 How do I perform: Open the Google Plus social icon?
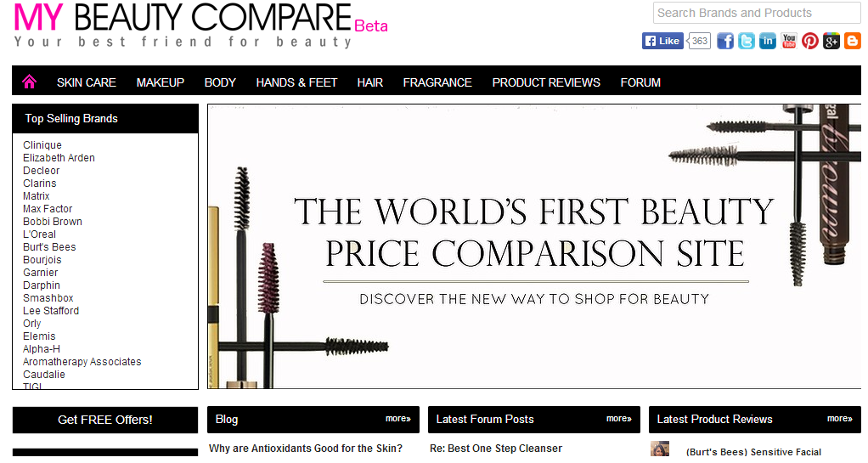[831, 41]
